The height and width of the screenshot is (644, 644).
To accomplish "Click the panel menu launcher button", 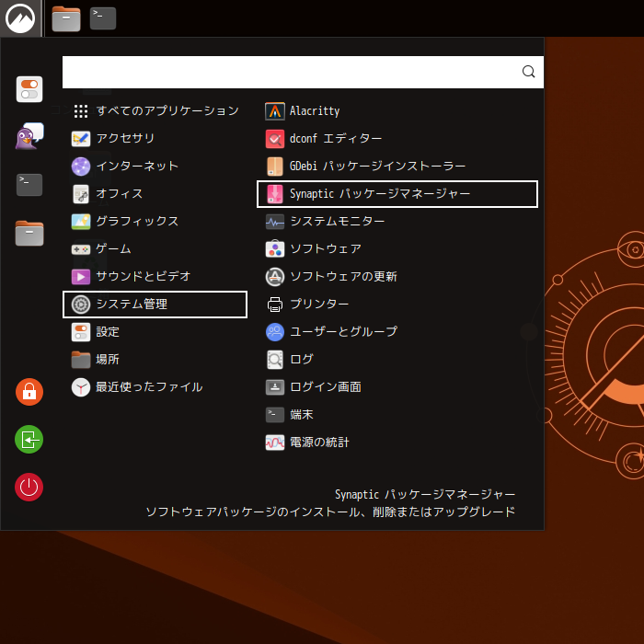I will point(20,18).
